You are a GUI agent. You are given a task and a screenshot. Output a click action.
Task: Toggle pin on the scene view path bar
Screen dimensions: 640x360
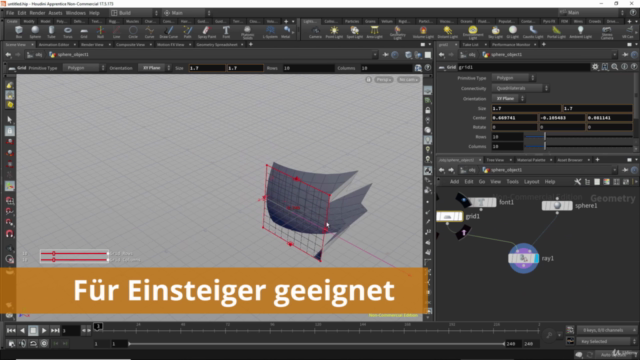click(385, 54)
